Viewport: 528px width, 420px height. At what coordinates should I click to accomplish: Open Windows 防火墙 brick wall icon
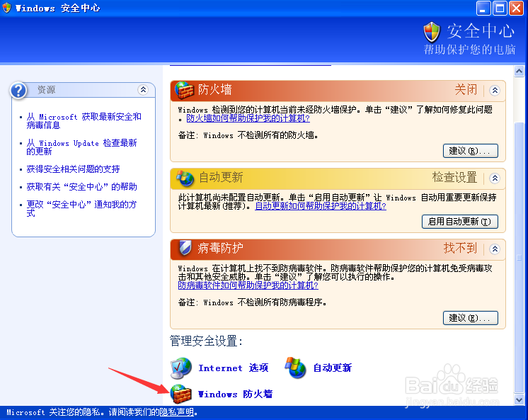tap(180, 394)
